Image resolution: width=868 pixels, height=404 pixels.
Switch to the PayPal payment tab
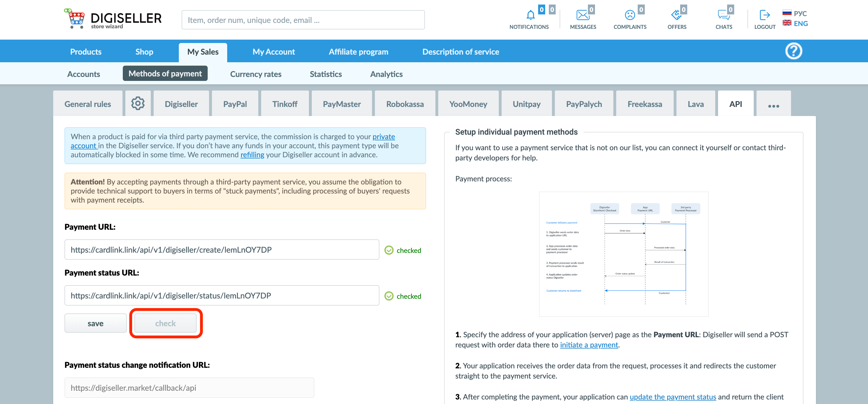point(235,104)
